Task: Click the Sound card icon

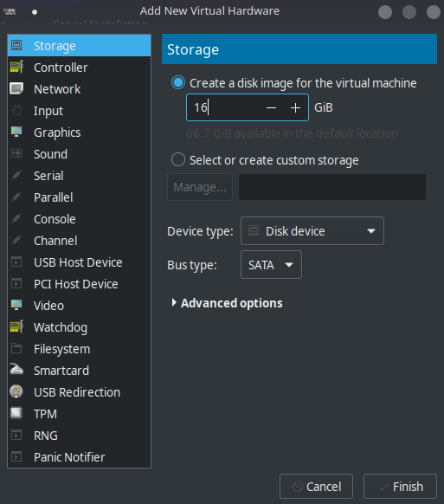Action: [x=16, y=153]
